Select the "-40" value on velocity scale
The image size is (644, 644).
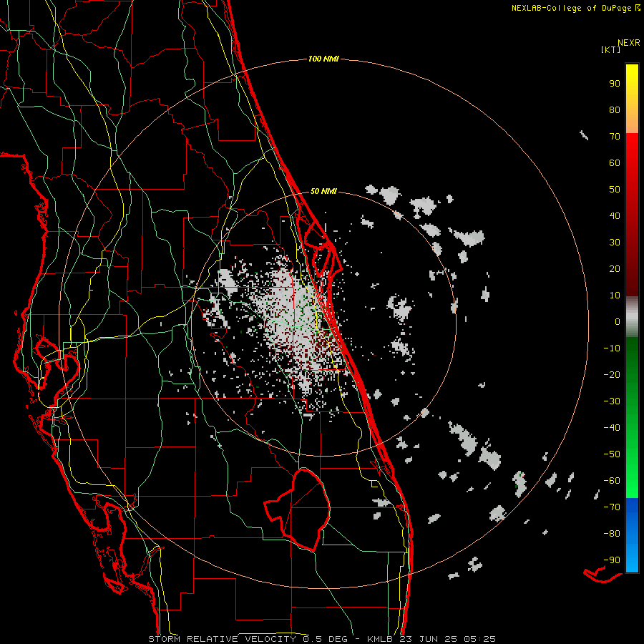pos(612,428)
